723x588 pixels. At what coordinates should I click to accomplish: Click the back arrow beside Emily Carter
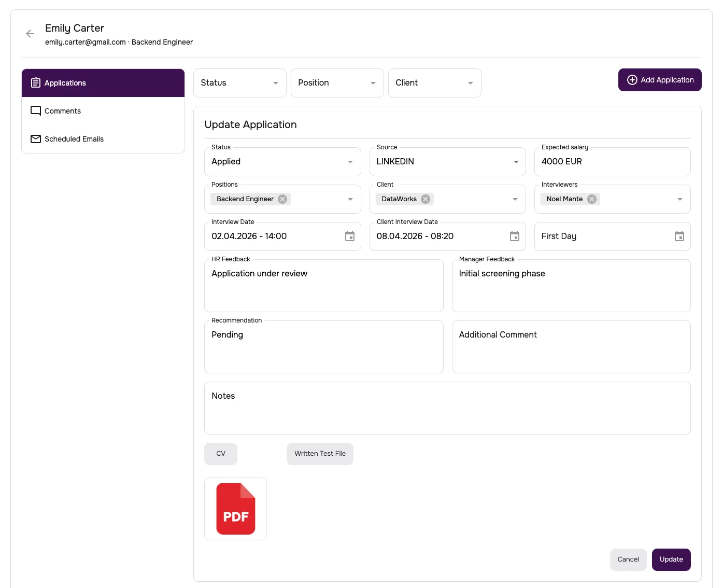point(30,34)
